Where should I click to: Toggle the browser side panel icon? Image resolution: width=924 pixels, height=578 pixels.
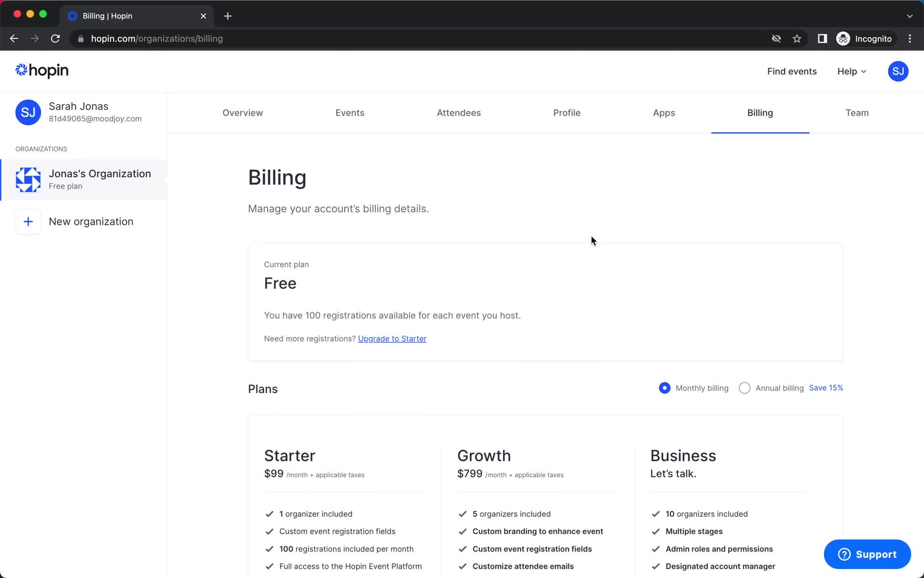[x=822, y=39]
